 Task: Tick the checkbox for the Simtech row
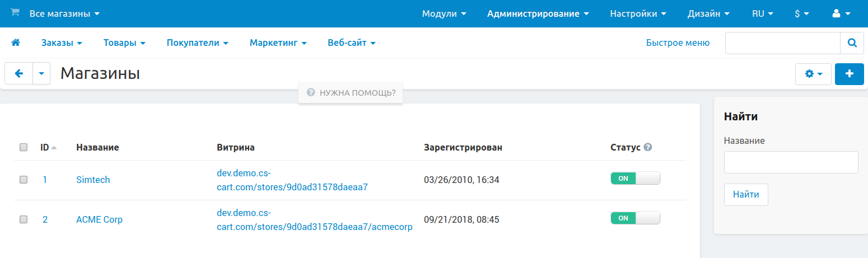point(24,180)
